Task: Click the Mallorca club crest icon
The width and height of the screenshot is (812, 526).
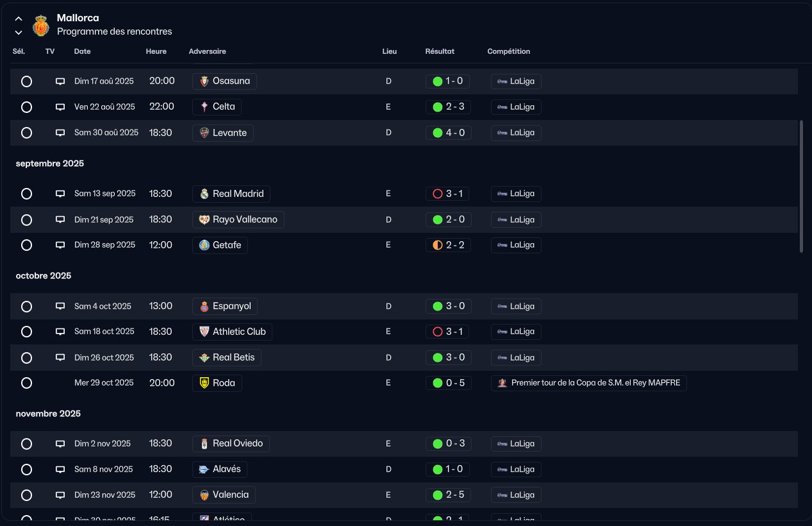Action: 41,25
